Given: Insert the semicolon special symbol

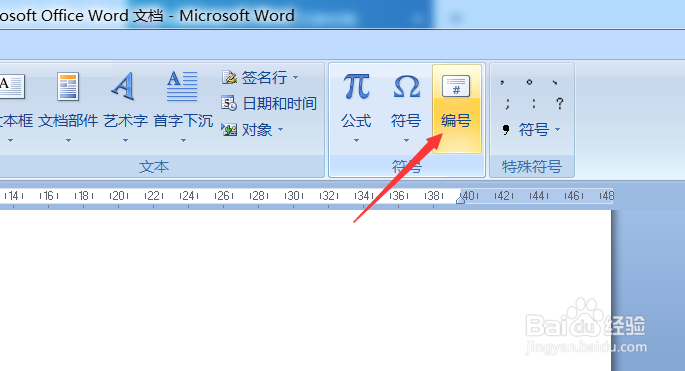Looking at the screenshot, I should click(507, 104).
